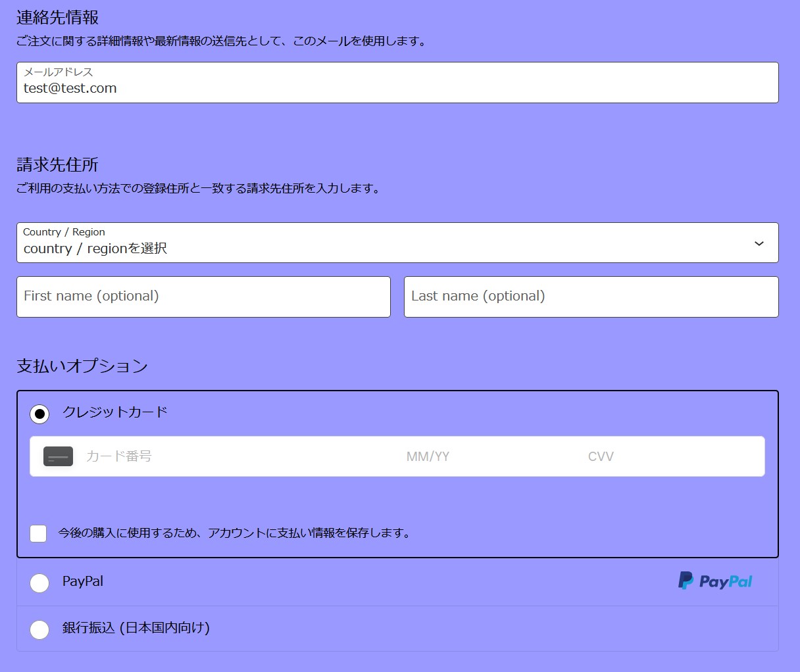Click the small メールアドレス label above email

coord(58,72)
